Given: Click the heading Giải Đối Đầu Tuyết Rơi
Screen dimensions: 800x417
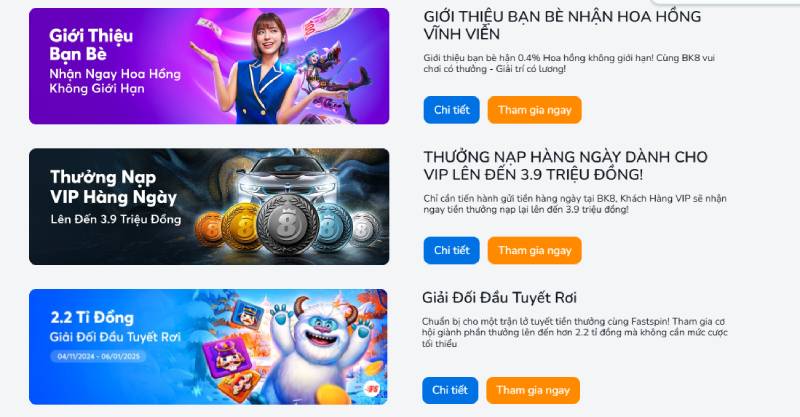Looking at the screenshot, I should click(x=499, y=298).
